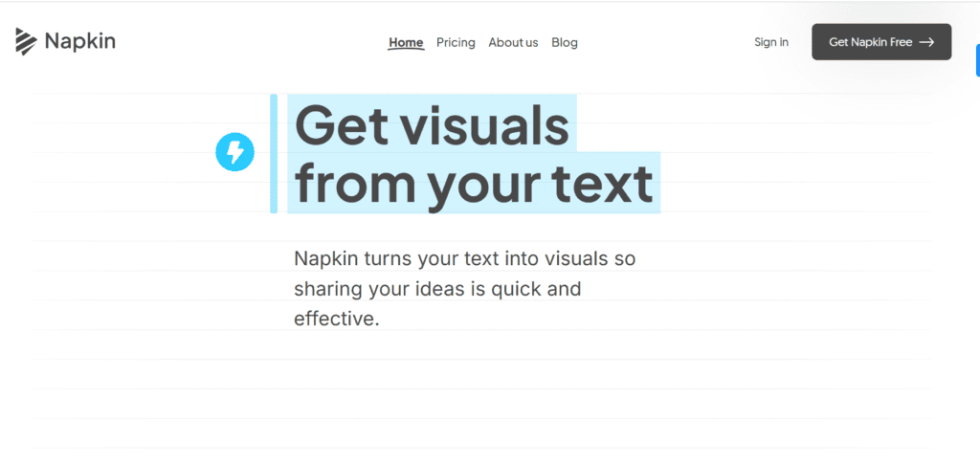Open the Home page tab
This screenshot has height=464, width=980.
click(x=406, y=42)
